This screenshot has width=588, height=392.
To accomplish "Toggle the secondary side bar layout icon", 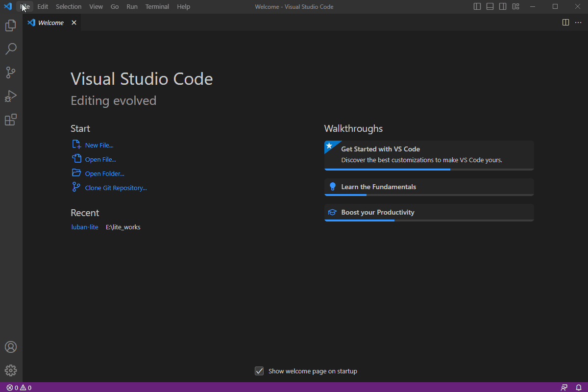I will click(x=503, y=6).
